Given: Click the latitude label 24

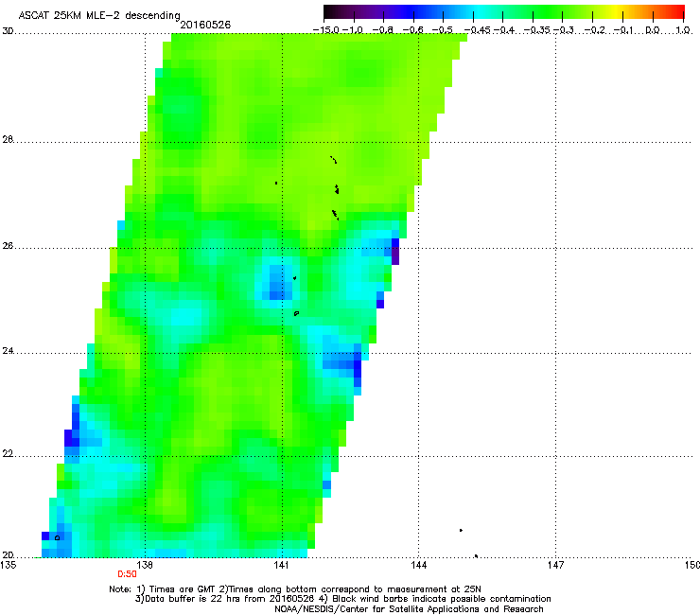Looking at the screenshot, I should click(8, 351).
